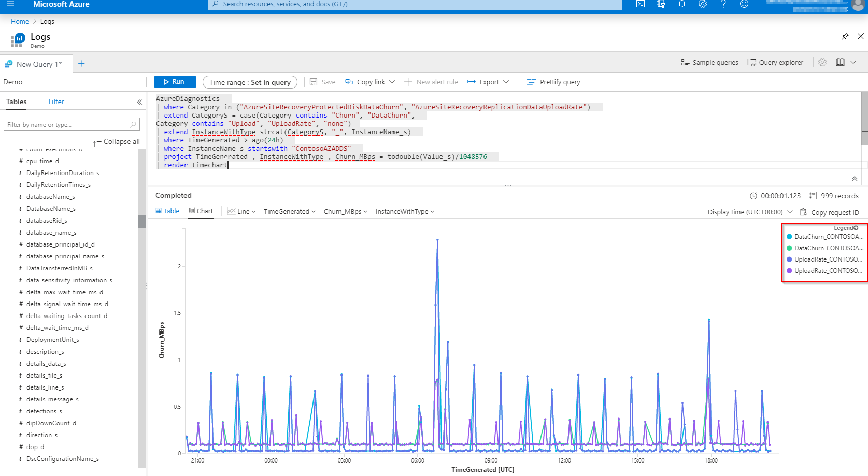Expand the dropdown next to the book icon
868x476 pixels.
pos(853,62)
